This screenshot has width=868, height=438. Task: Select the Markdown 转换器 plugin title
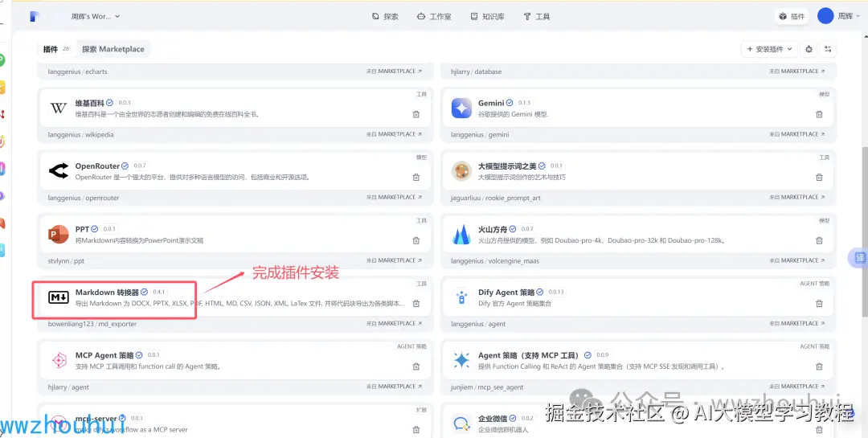pos(108,293)
